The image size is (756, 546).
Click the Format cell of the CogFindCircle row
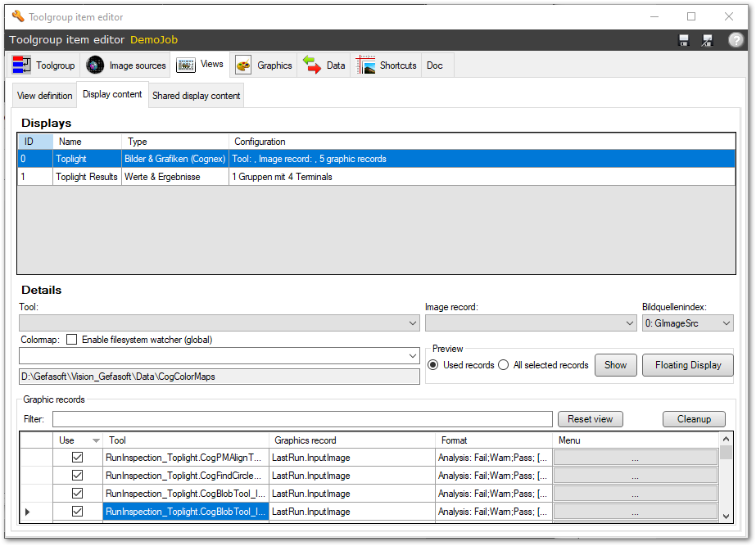click(x=494, y=475)
